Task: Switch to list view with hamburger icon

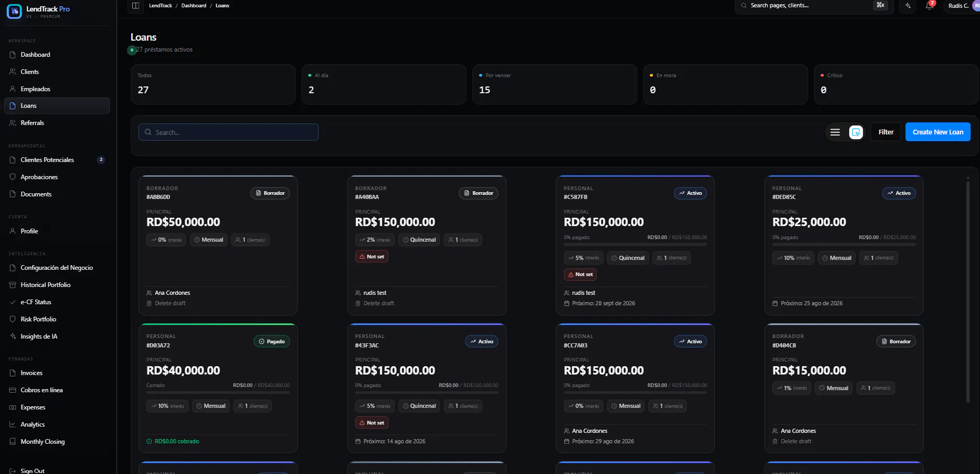Action: [x=835, y=132]
